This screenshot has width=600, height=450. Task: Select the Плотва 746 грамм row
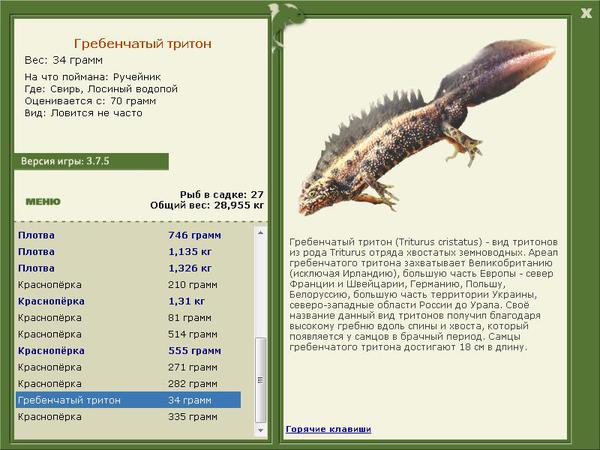(x=128, y=235)
